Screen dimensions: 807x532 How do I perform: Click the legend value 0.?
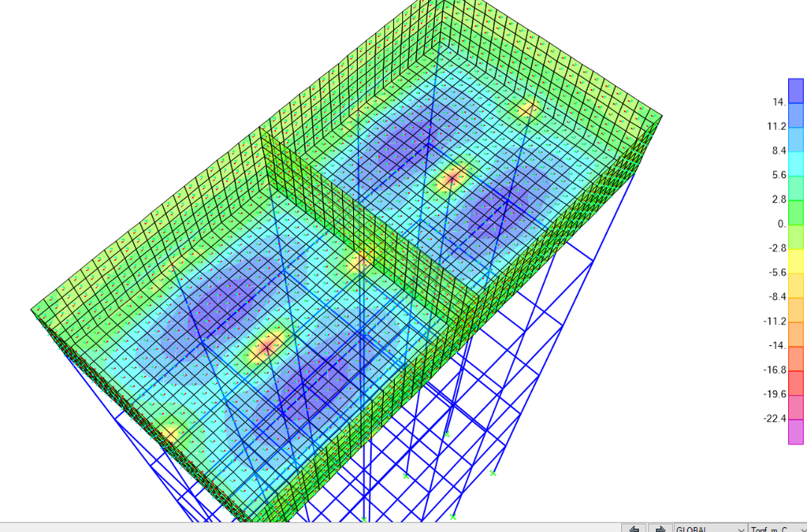pyautogui.click(x=782, y=224)
